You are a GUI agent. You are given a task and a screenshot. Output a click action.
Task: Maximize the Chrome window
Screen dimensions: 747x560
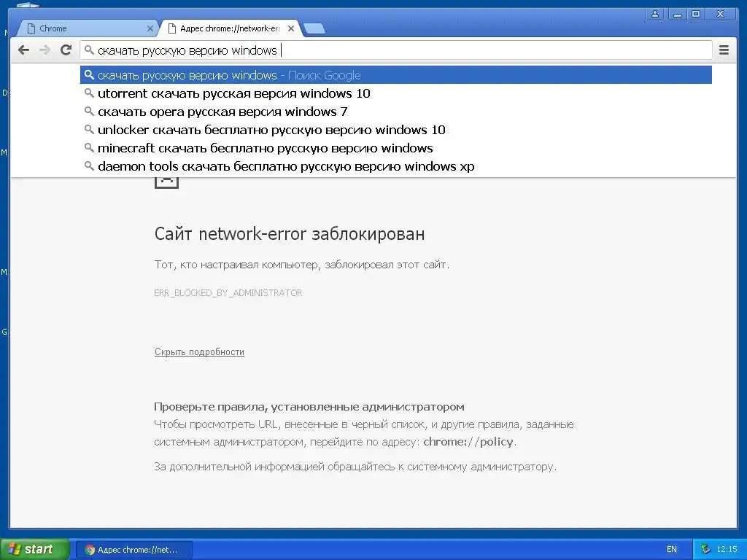coord(695,14)
